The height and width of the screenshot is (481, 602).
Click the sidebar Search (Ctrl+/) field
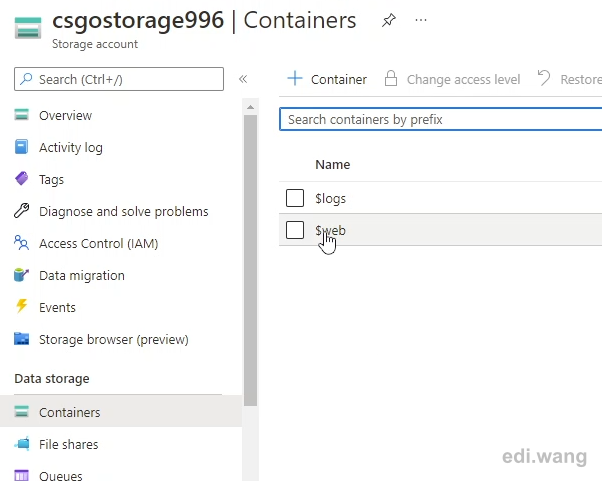click(x=119, y=79)
